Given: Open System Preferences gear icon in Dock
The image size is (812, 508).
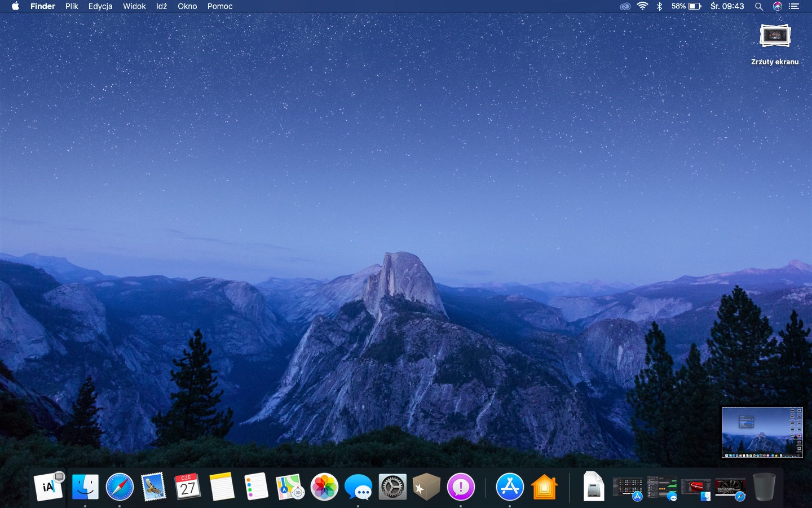Looking at the screenshot, I should tap(392, 487).
